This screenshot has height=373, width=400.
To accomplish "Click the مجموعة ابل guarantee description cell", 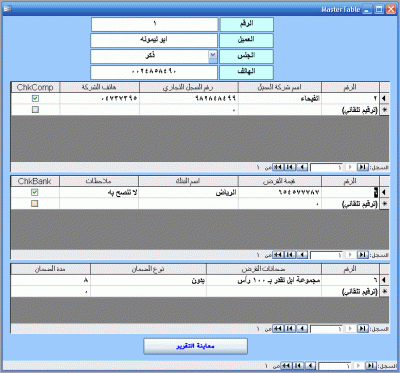I will 264,280.
